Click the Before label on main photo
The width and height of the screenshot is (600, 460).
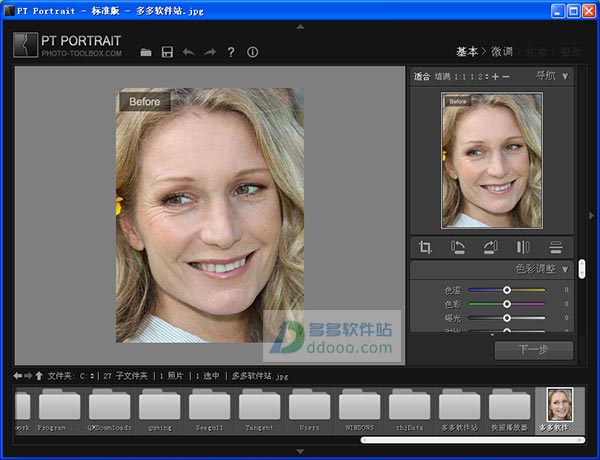[x=145, y=102]
